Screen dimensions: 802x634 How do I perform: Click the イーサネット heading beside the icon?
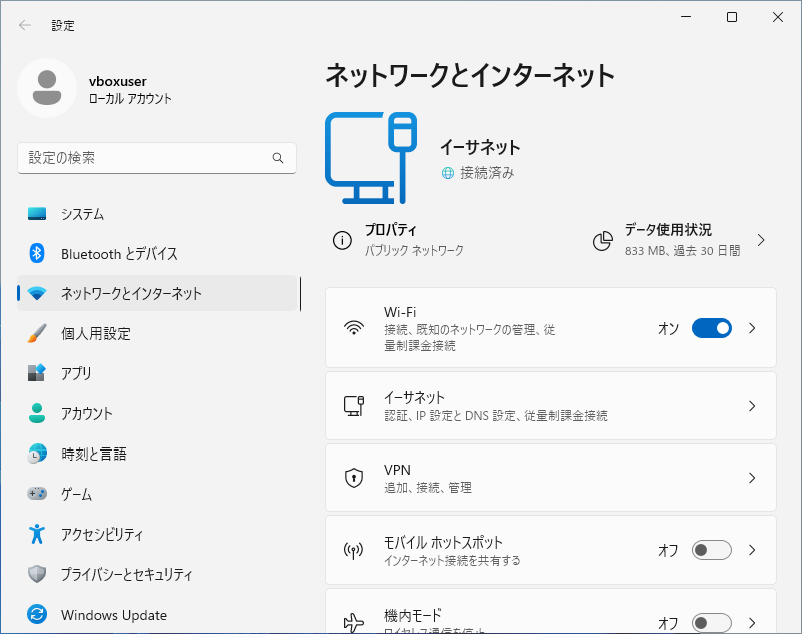click(x=480, y=147)
